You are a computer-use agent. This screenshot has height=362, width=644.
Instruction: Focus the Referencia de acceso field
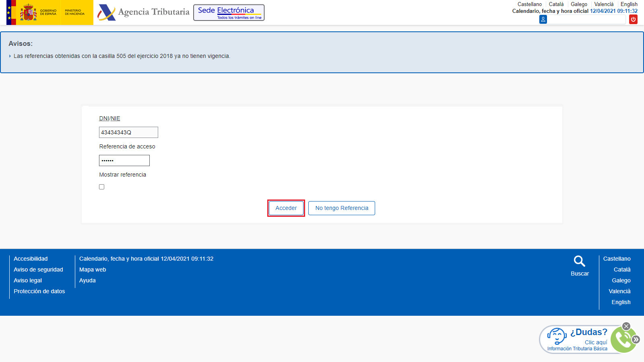(x=124, y=160)
